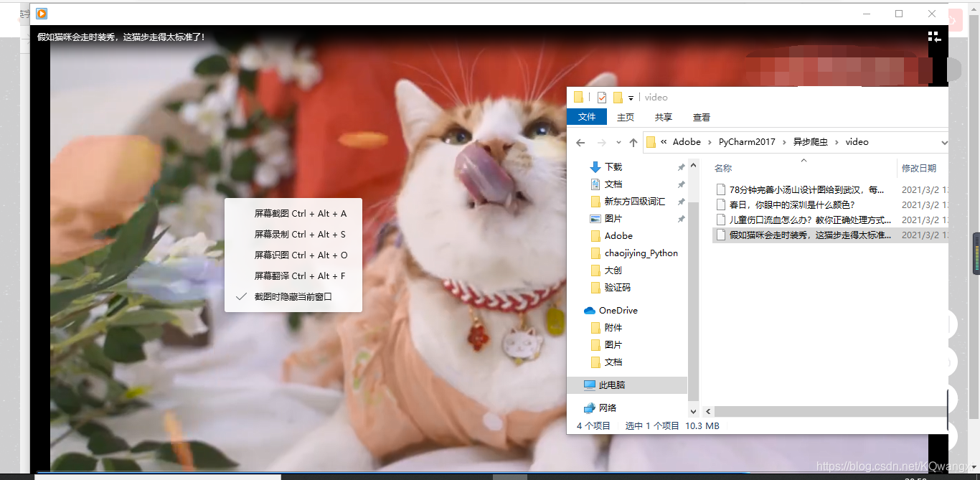Expand chevron after PyCharm2017 in breadcrumb

tap(784, 142)
